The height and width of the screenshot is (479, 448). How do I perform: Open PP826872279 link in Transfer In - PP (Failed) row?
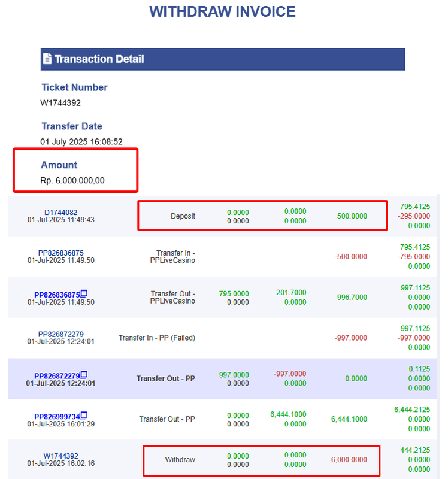(x=61, y=334)
